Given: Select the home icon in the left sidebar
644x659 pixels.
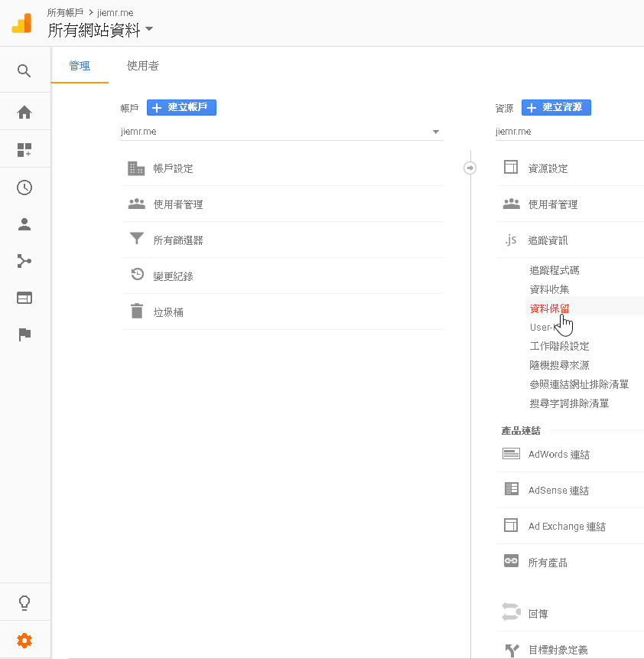Looking at the screenshot, I should [24, 112].
